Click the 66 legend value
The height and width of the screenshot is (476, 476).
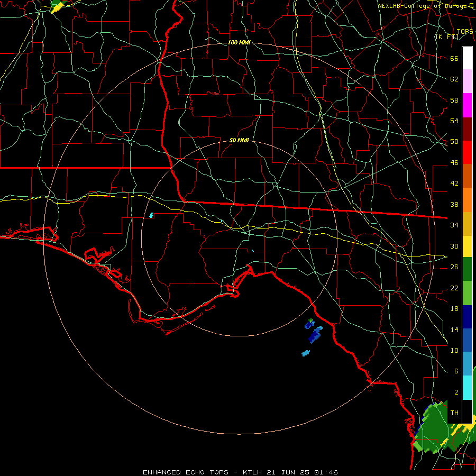pyautogui.click(x=454, y=58)
